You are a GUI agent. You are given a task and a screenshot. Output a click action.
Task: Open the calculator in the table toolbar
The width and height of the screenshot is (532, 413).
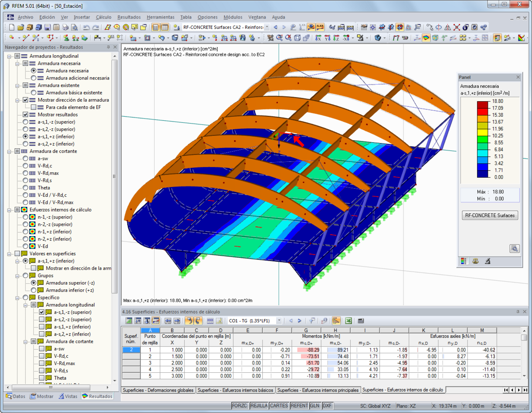(361, 321)
